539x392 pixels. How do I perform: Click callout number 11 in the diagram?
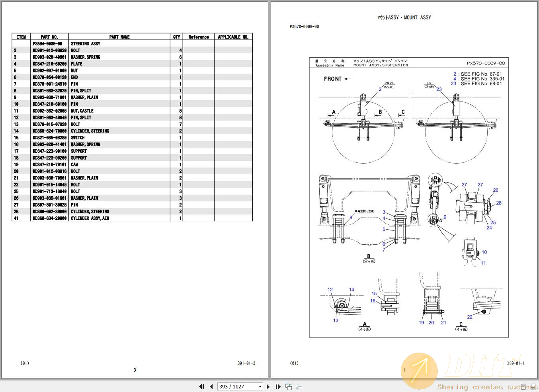[x=483, y=263]
